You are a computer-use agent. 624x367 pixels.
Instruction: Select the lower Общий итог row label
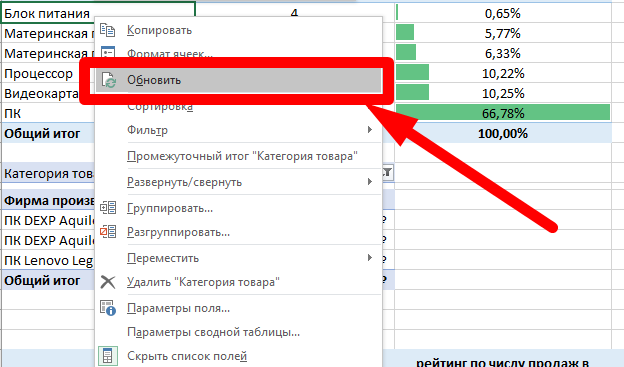[48, 280]
